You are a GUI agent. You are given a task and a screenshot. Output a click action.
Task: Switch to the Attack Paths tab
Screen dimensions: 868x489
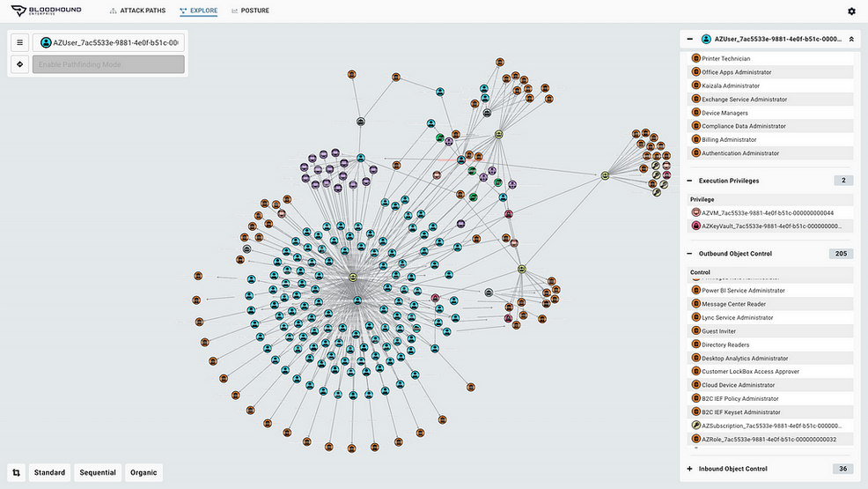137,11
